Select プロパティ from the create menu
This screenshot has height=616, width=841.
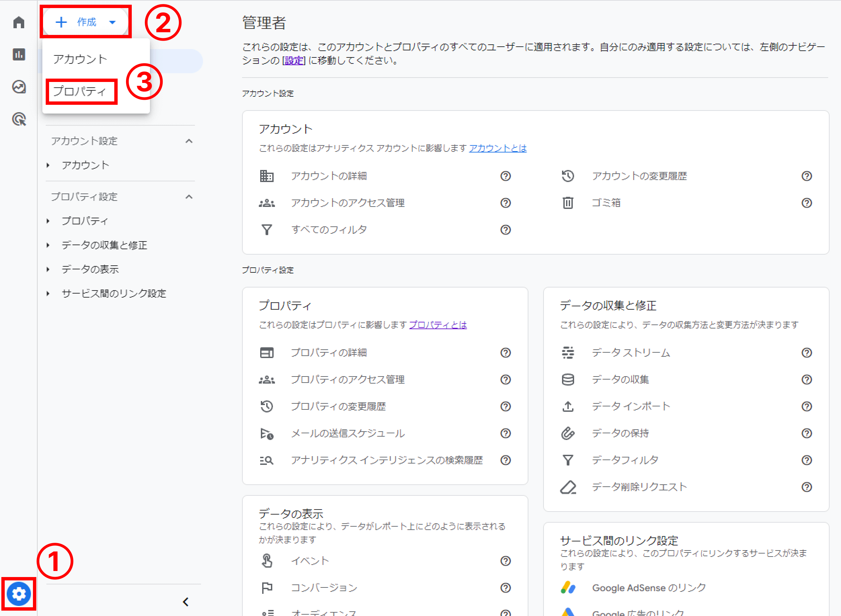[80, 91]
